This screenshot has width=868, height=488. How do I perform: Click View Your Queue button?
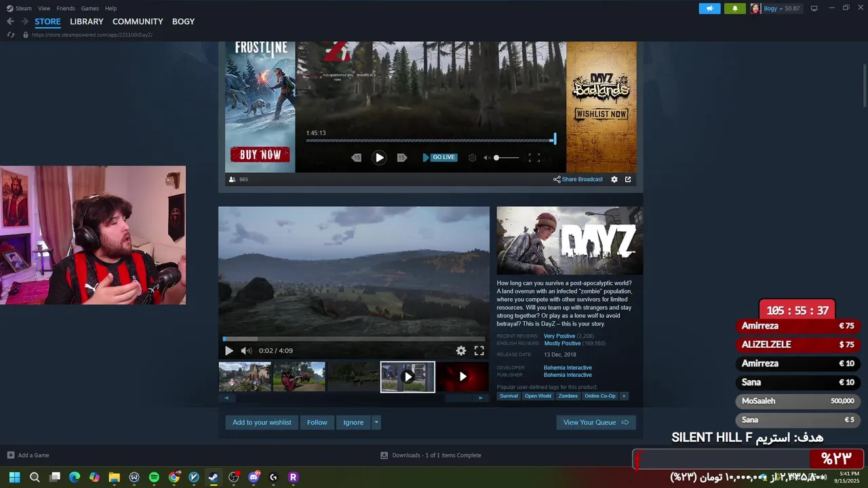(596, 422)
